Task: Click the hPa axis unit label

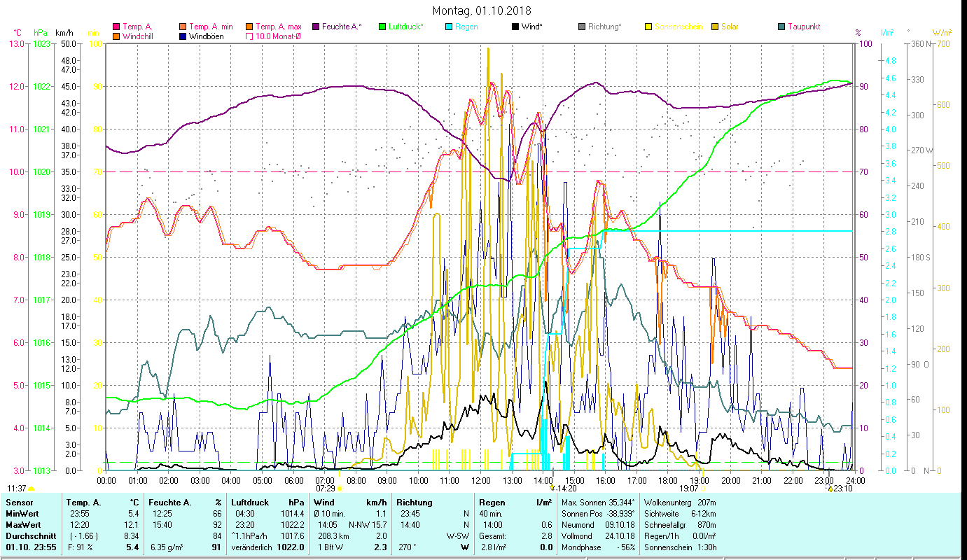Action: (41, 32)
